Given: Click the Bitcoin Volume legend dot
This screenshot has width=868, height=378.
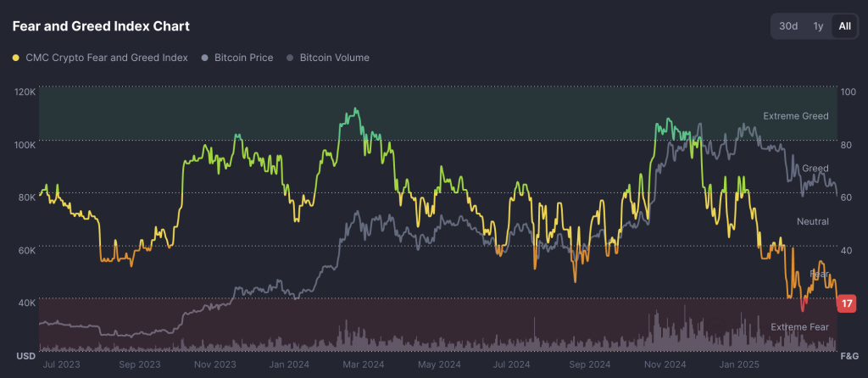Looking at the screenshot, I should click(x=290, y=58).
